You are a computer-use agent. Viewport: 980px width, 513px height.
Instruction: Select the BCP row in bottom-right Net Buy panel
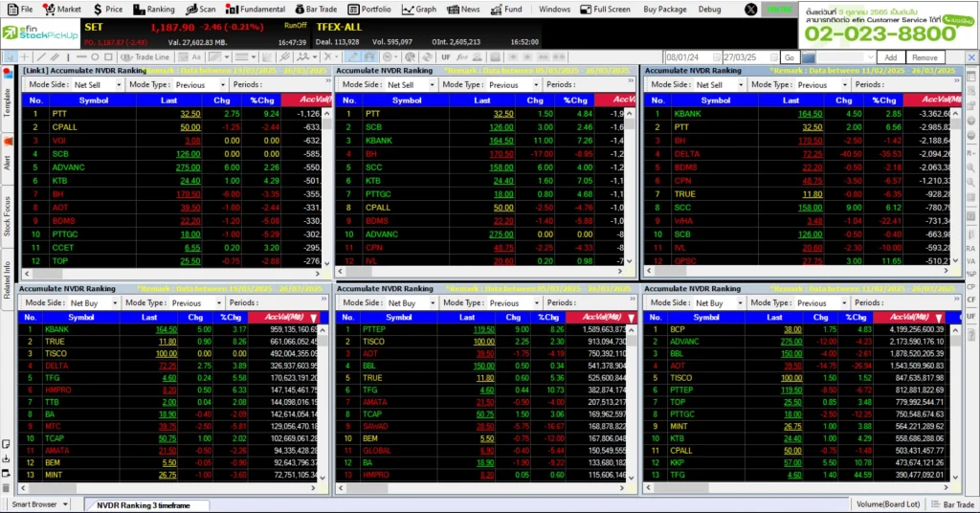[796, 329]
